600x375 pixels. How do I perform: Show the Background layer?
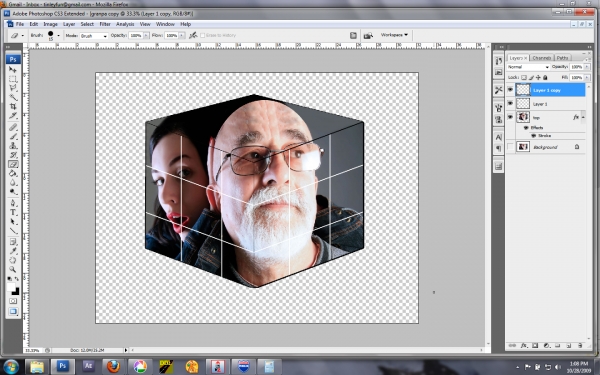pos(510,147)
